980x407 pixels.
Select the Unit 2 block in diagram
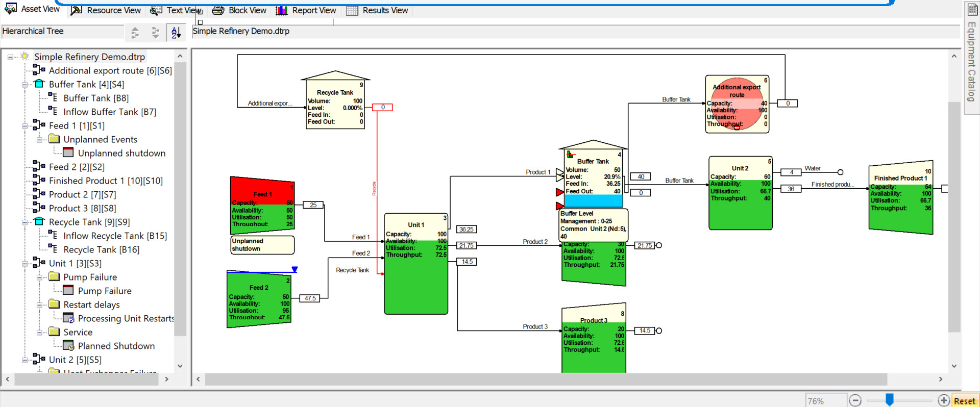(x=740, y=194)
